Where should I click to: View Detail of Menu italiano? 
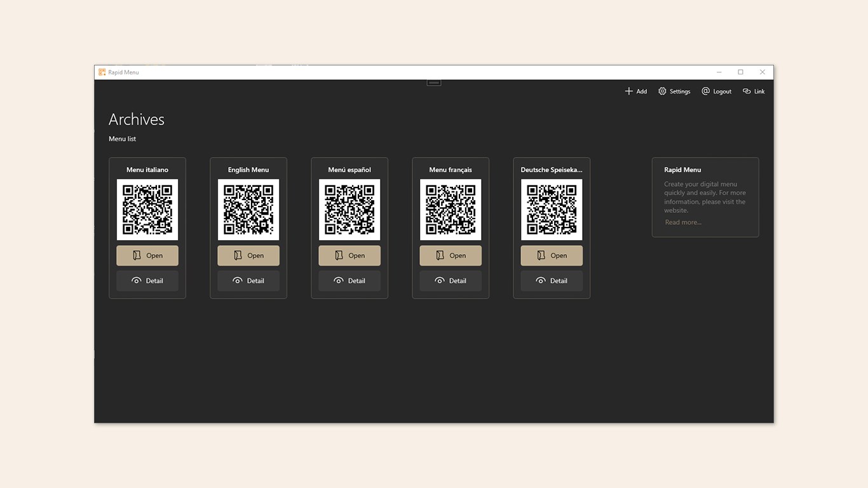[x=147, y=281]
